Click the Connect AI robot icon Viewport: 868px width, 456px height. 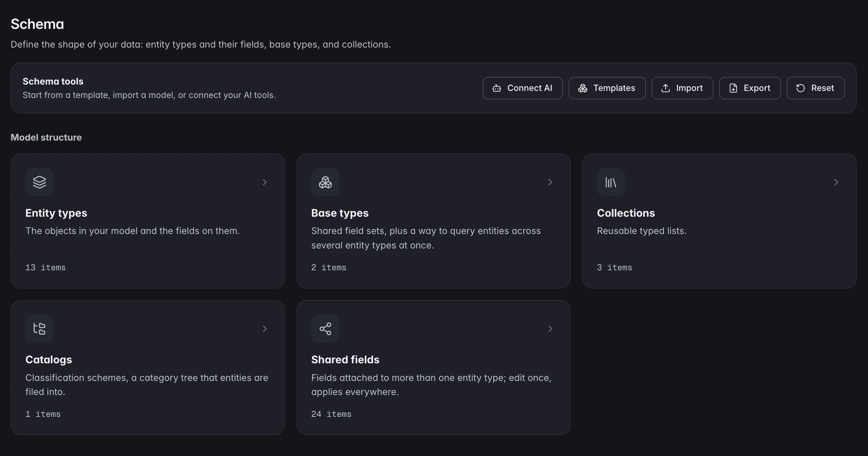[496, 88]
